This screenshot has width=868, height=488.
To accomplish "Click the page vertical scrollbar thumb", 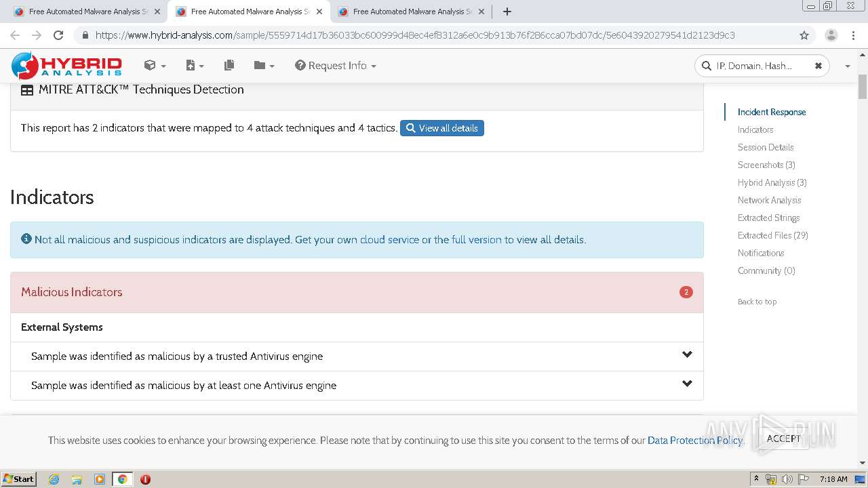I will tap(863, 87).
